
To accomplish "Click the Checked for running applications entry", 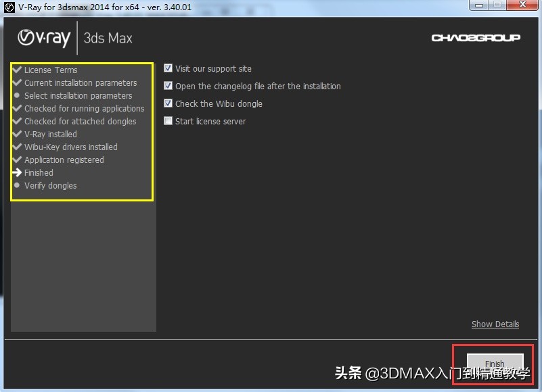I will point(84,108).
